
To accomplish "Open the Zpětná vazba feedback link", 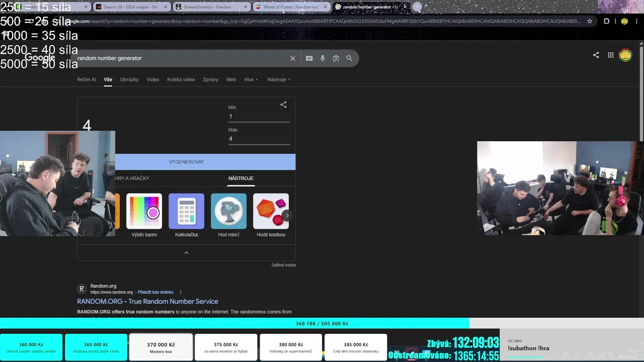I will click(x=283, y=265).
